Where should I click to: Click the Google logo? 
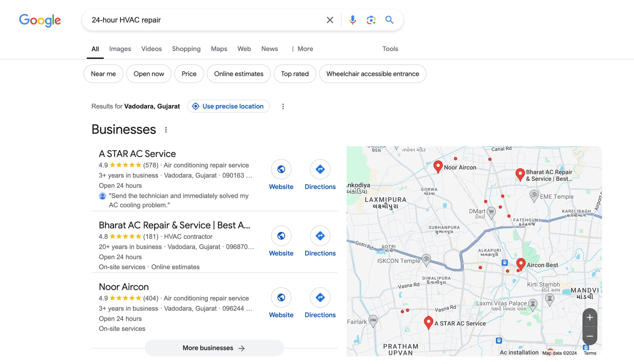click(x=40, y=20)
